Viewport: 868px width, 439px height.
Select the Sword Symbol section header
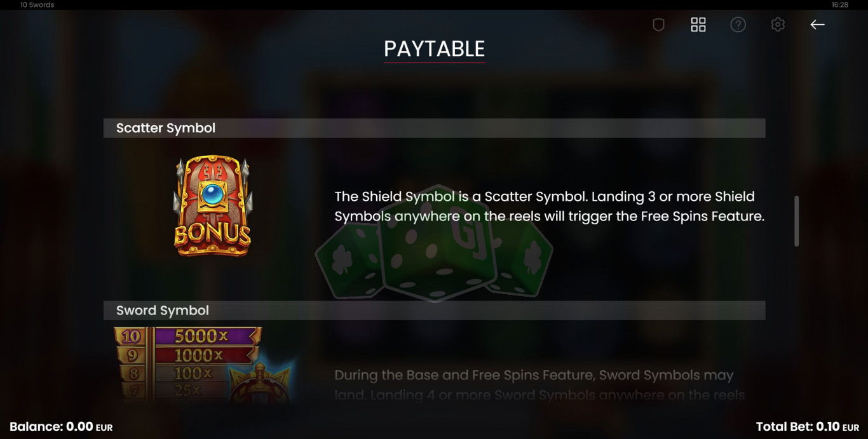pyautogui.click(x=434, y=310)
